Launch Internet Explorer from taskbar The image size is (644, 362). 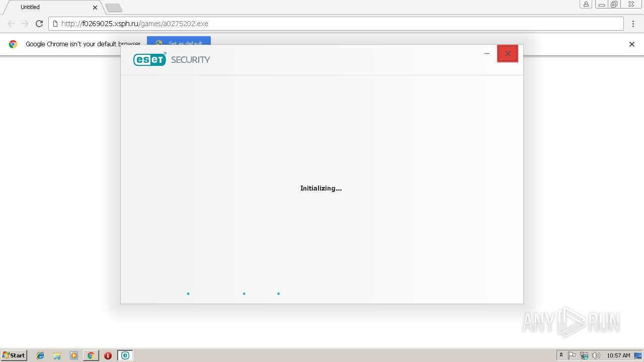40,355
